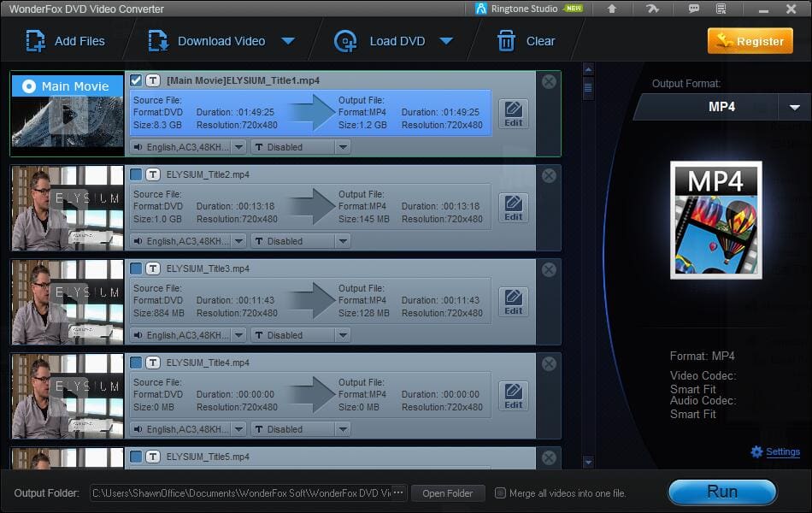The image size is (812, 513).
Task: Click the feedback chat bubble icon
Action: coord(694,9)
